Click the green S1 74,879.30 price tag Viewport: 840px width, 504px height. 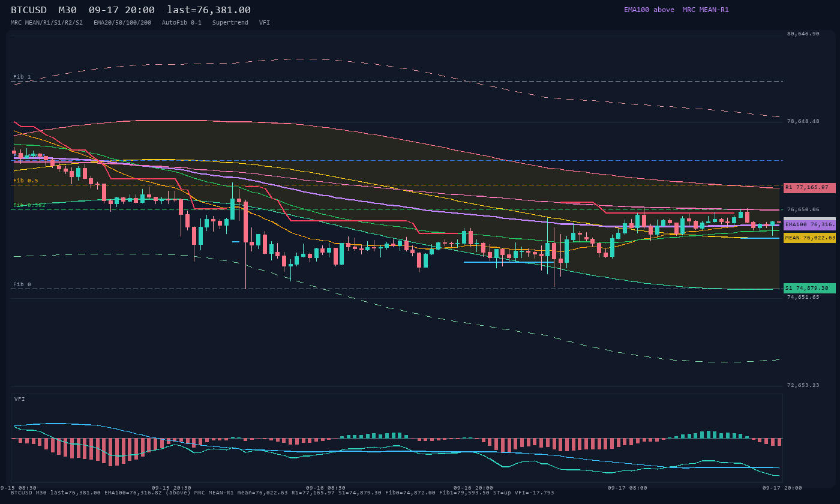809,288
